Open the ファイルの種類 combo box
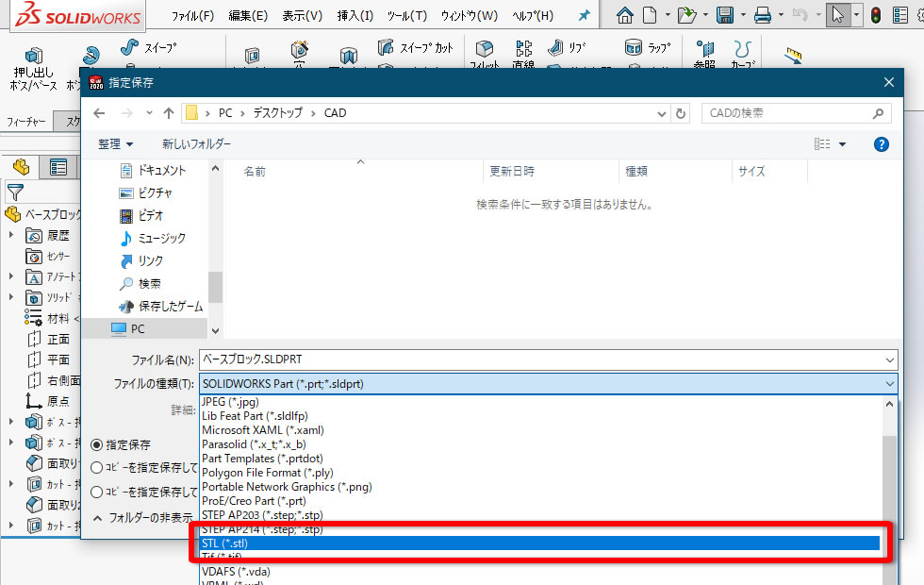Image resolution: width=924 pixels, height=585 pixels. coord(548,384)
